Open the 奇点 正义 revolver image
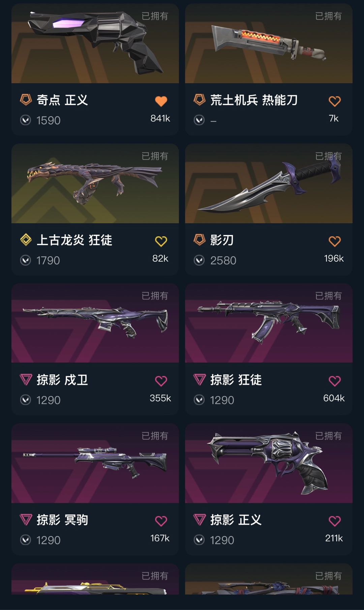Screen dimensions: 364x610 [95, 43]
